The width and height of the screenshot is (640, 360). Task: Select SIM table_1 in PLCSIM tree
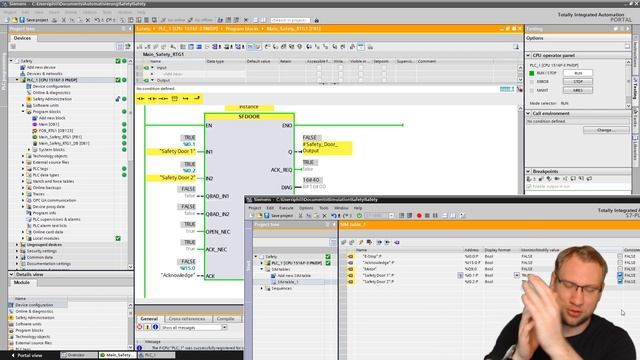[288, 282]
